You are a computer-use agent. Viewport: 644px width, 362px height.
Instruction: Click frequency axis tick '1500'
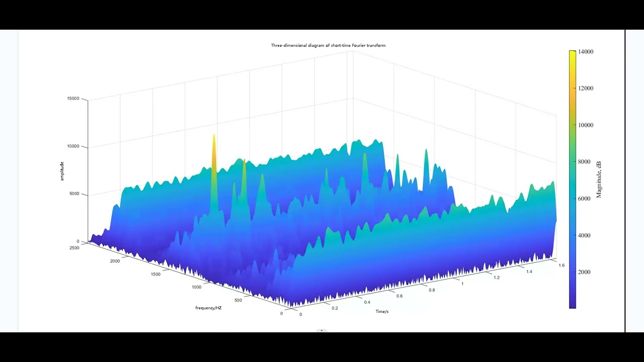tap(155, 275)
